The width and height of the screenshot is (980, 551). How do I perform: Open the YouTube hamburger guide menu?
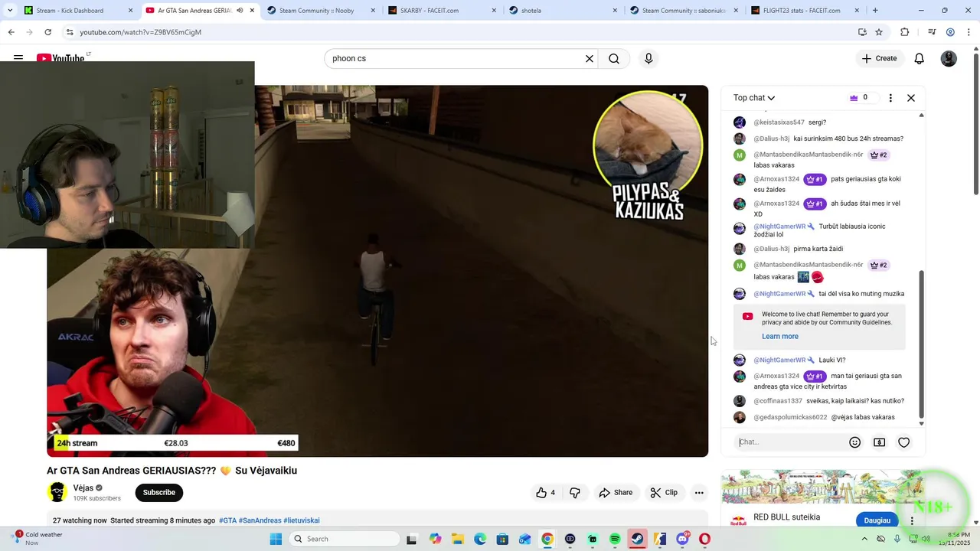18,58
